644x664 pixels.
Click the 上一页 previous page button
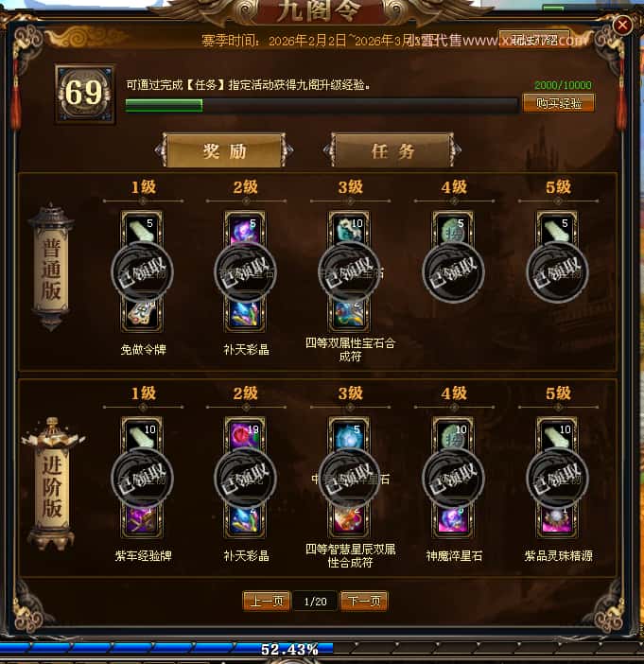267,601
